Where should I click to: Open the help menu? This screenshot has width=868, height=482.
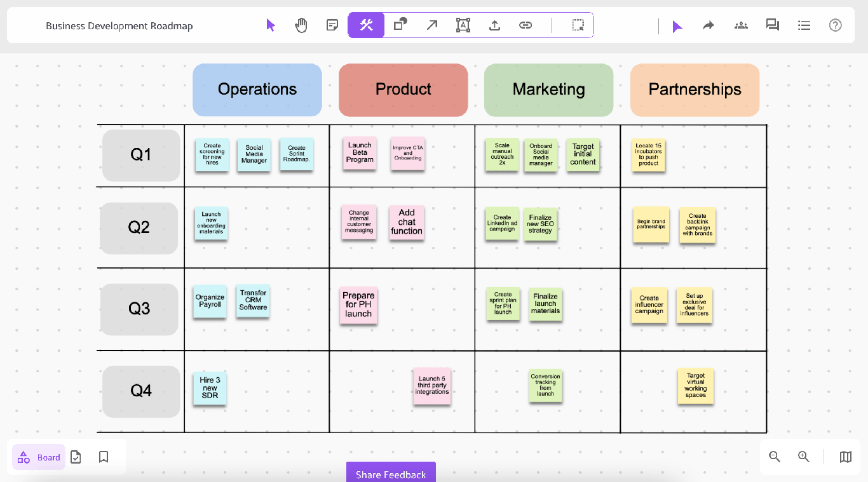point(835,25)
